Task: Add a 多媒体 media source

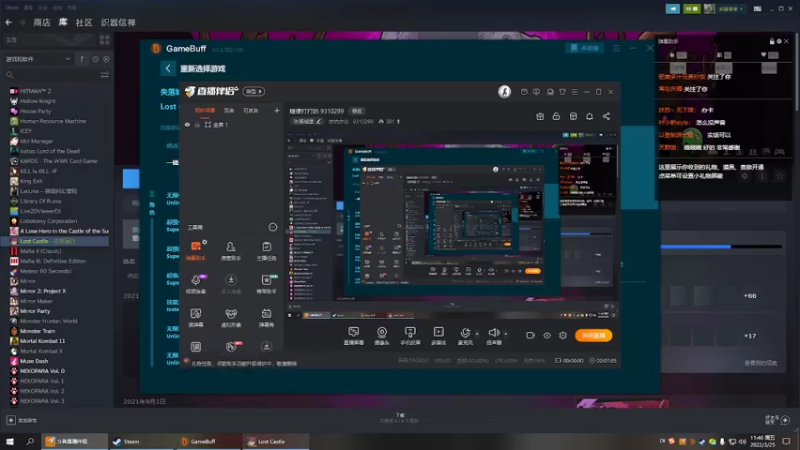Action: point(438,335)
